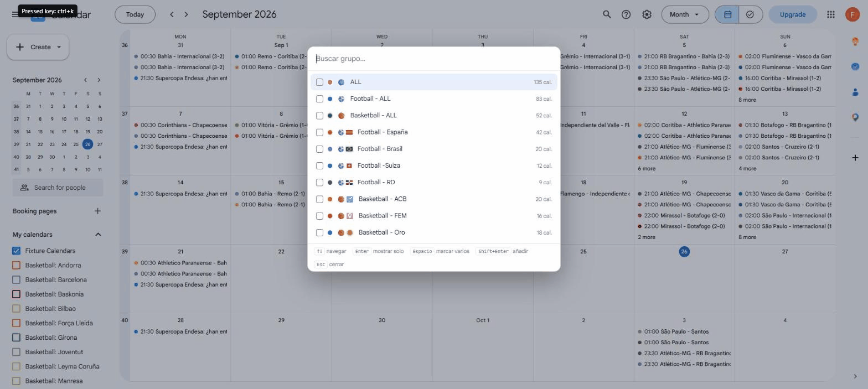Open the search magnifier icon in header

coord(607,14)
